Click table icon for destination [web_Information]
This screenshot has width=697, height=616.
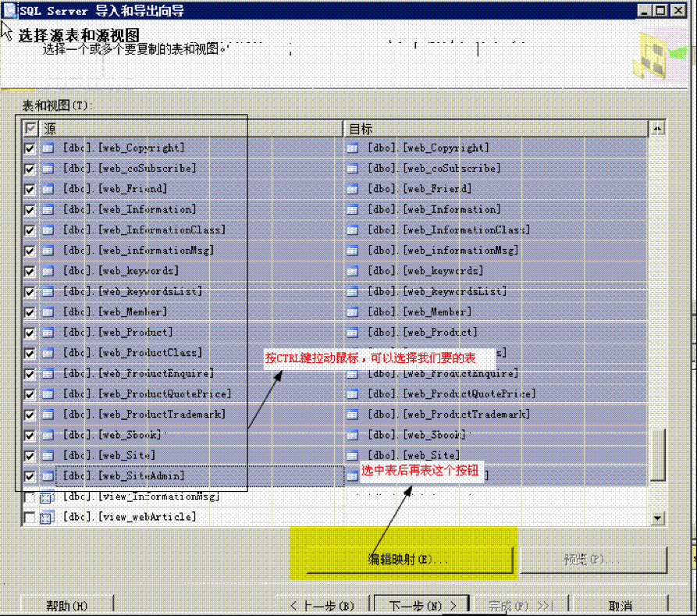pyautogui.click(x=352, y=209)
